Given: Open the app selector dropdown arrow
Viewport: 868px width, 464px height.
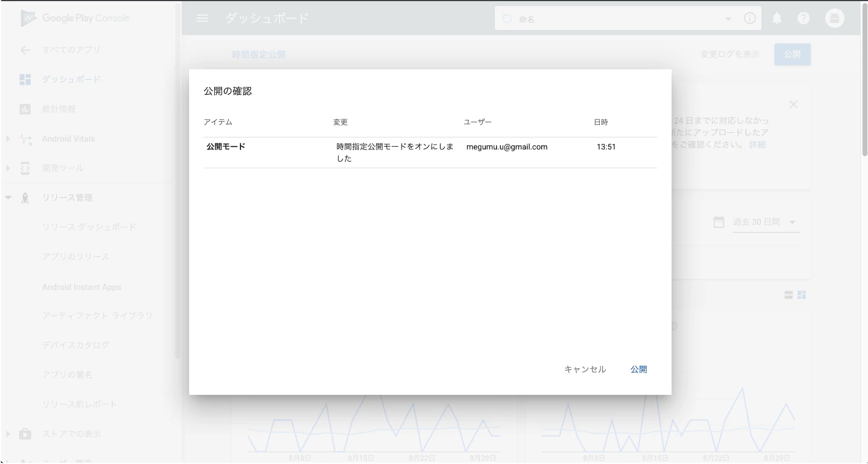Looking at the screenshot, I should pyautogui.click(x=728, y=19).
